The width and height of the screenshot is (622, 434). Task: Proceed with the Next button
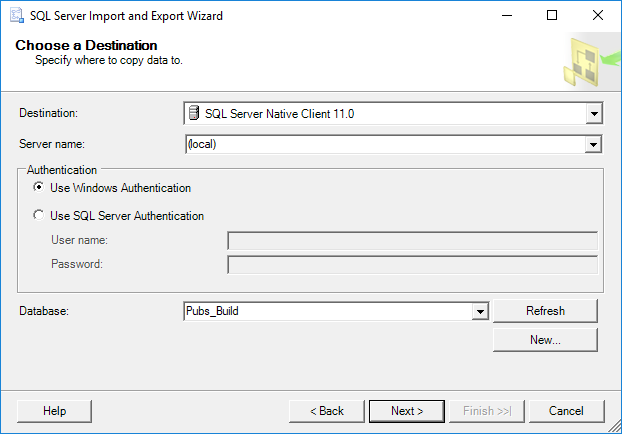tap(407, 411)
